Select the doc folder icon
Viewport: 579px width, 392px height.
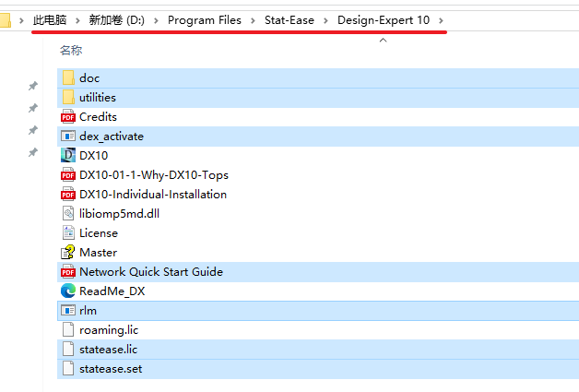(x=67, y=78)
